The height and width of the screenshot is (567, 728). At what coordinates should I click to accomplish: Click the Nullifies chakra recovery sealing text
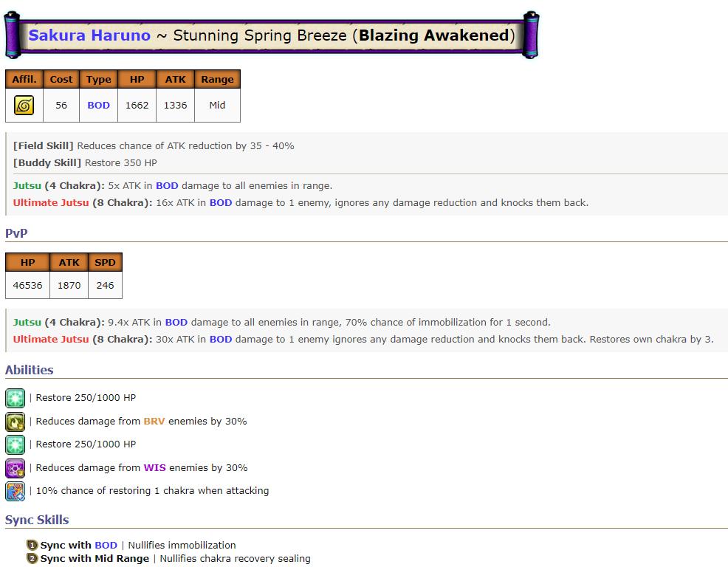pos(236,559)
